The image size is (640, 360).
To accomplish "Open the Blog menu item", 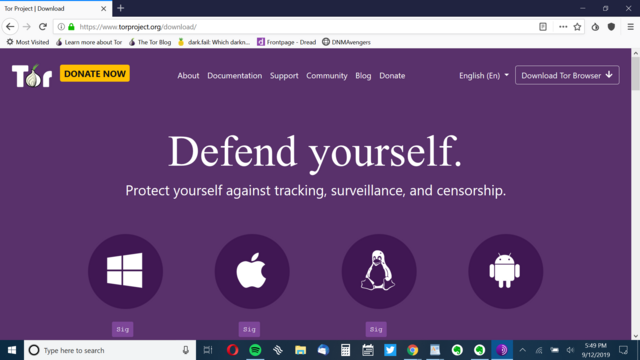I will click(363, 76).
